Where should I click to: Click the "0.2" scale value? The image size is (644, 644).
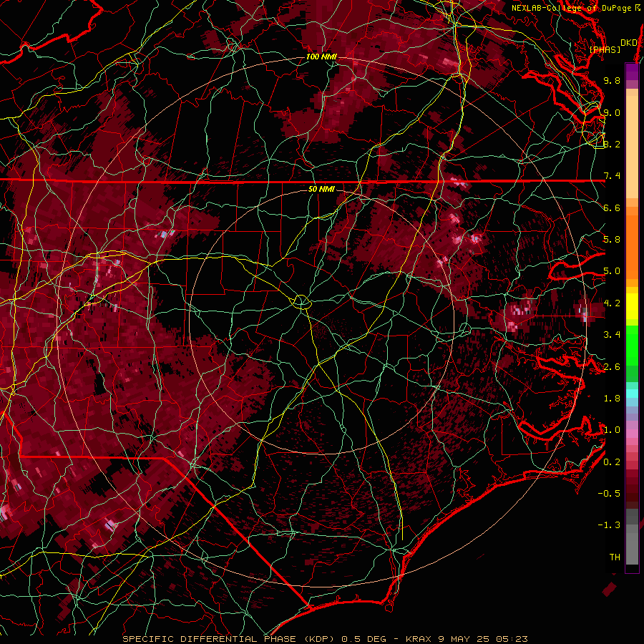[612, 462]
